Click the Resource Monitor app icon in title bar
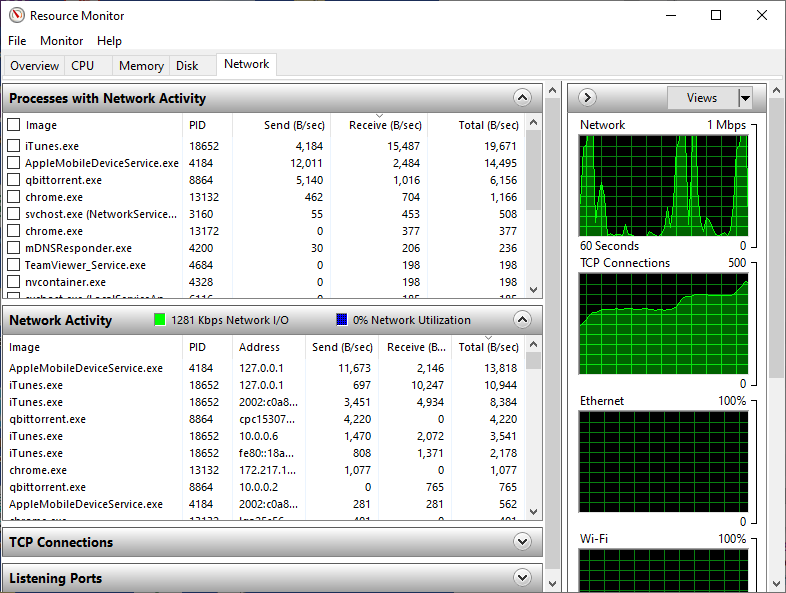Viewport: 786px width, 593px height. click(x=17, y=16)
